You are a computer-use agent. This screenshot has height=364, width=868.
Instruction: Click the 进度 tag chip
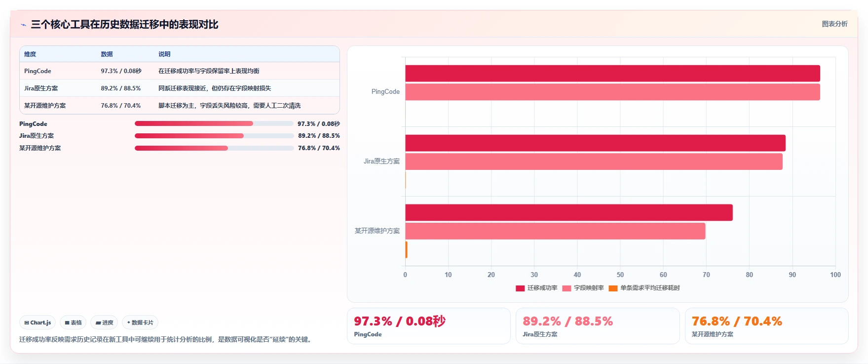pyautogui.click(x=104, y=323)
